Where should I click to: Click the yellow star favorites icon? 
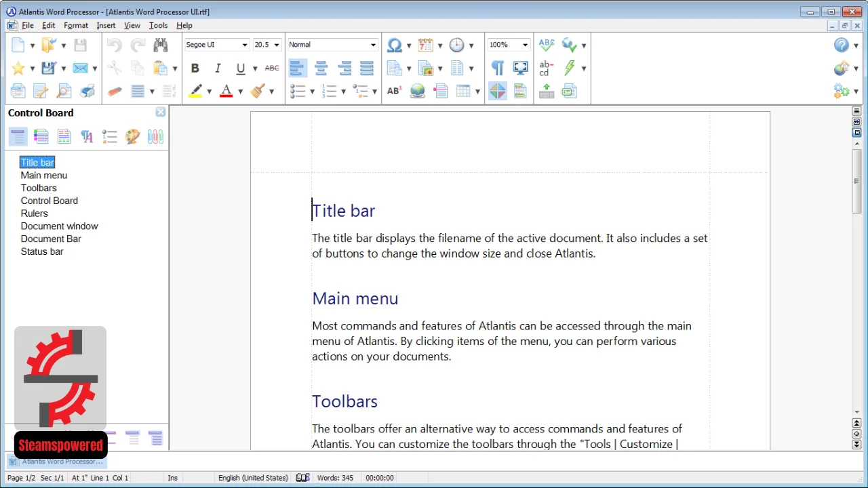pos(18,68)
